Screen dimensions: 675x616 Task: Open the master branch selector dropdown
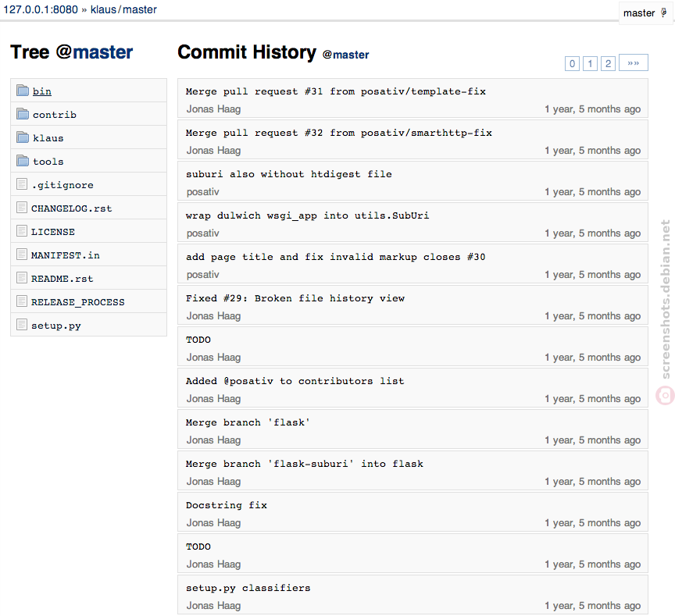tap(645, 13)
